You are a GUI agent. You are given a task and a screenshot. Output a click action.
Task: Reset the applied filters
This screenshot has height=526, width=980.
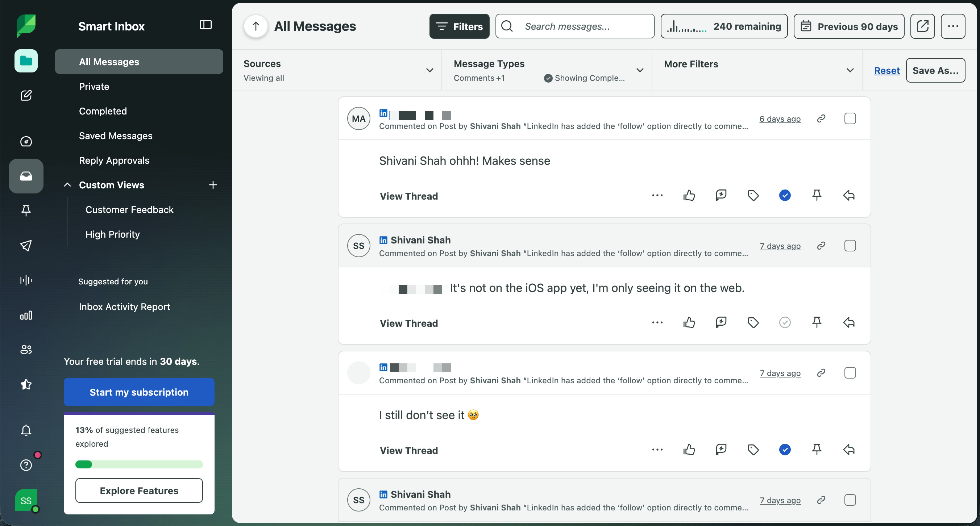point(886,70)
